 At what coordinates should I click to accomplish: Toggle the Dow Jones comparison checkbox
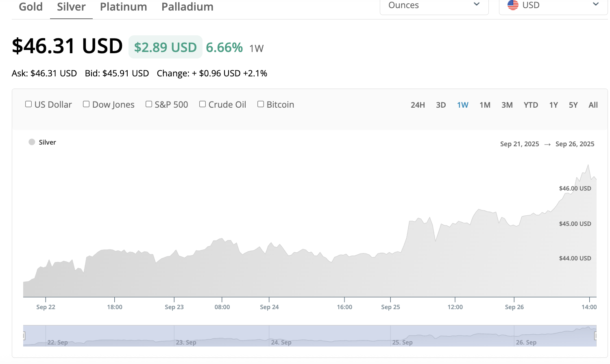(86, 104)
